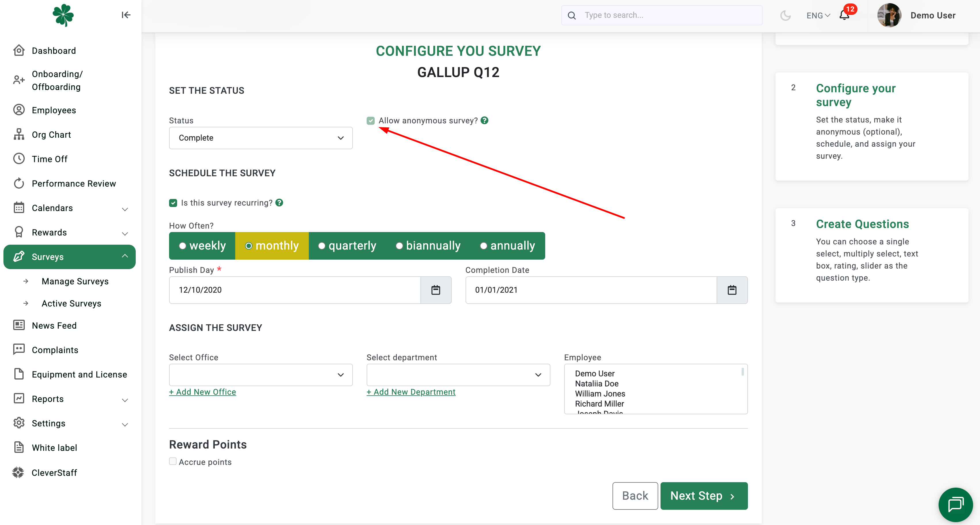This screenshot has width=980, height=525.
Task: Open the chat widget bubble
Action: coord(955,505)
